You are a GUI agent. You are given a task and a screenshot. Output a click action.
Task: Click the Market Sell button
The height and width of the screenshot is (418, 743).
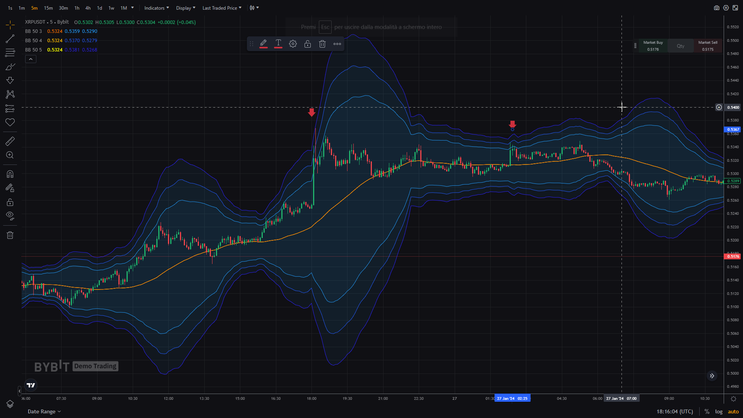708,46
